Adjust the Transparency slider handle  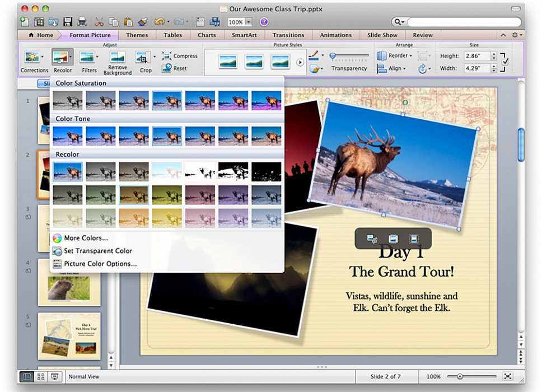point(333,55)
